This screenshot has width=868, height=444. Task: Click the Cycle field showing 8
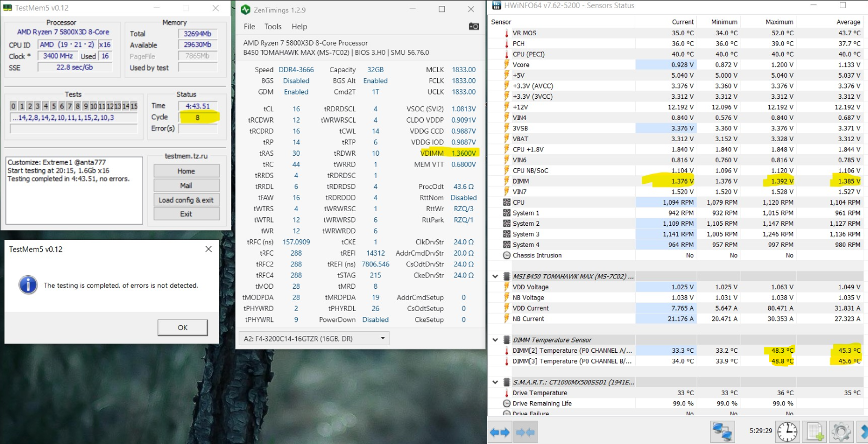198,117
